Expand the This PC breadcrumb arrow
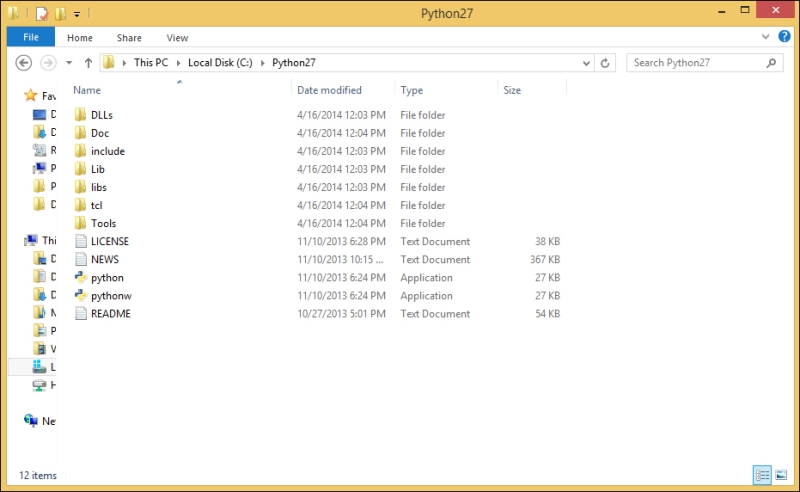Viewport: 800px width, 492px height. coord(179,63)
